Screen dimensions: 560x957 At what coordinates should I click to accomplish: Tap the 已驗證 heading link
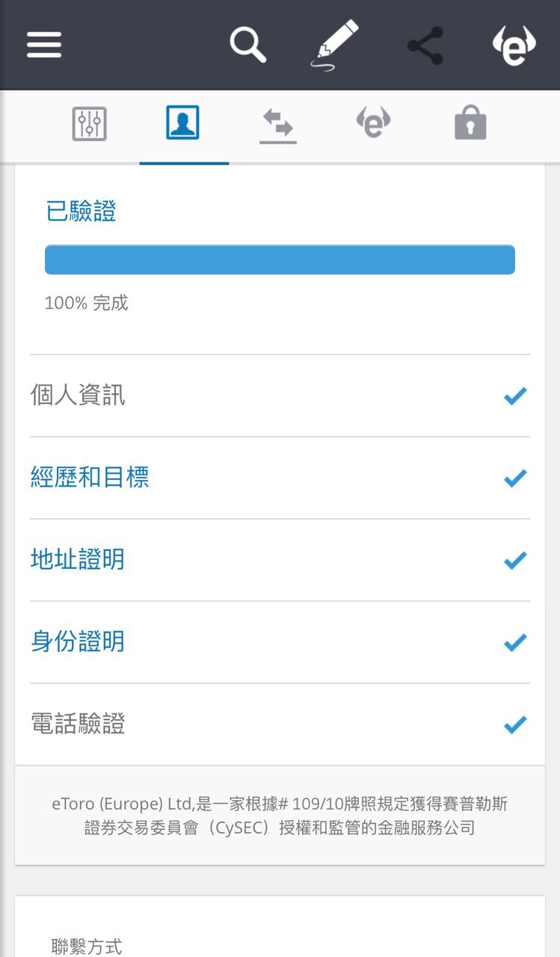point(81,212)
